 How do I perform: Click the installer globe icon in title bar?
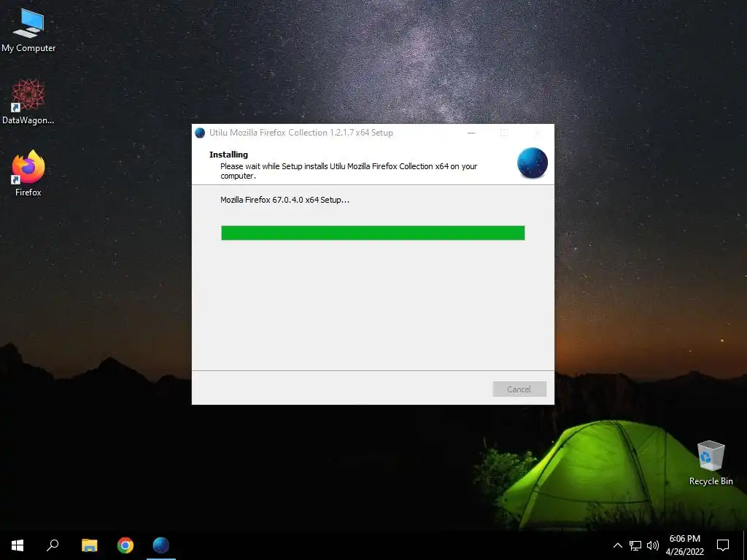pyautogui.click(x=200, y=133)
